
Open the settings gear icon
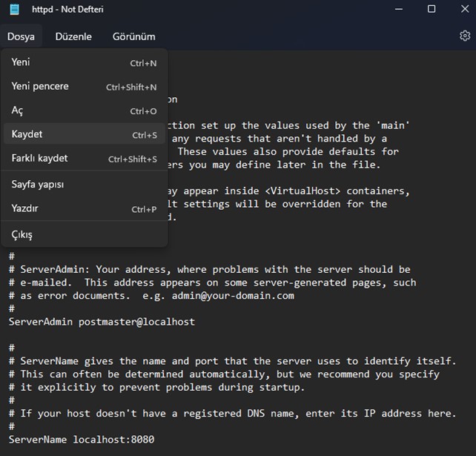click(x=465, y=36)
